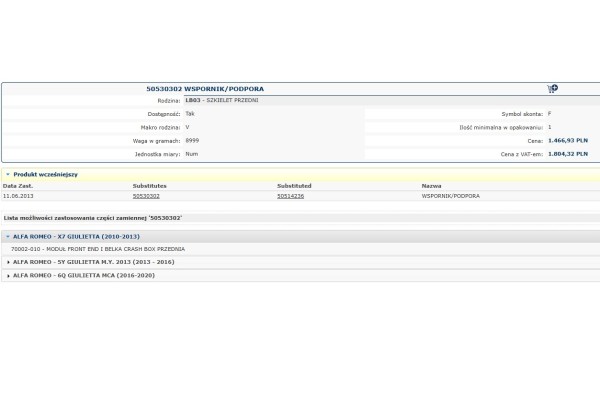The width and height of the screenshot is (600, 400).
Task: Expand Alfa Romeo 5Y Giulietta M.Y. 2013
Action: [x=8, y=262]
